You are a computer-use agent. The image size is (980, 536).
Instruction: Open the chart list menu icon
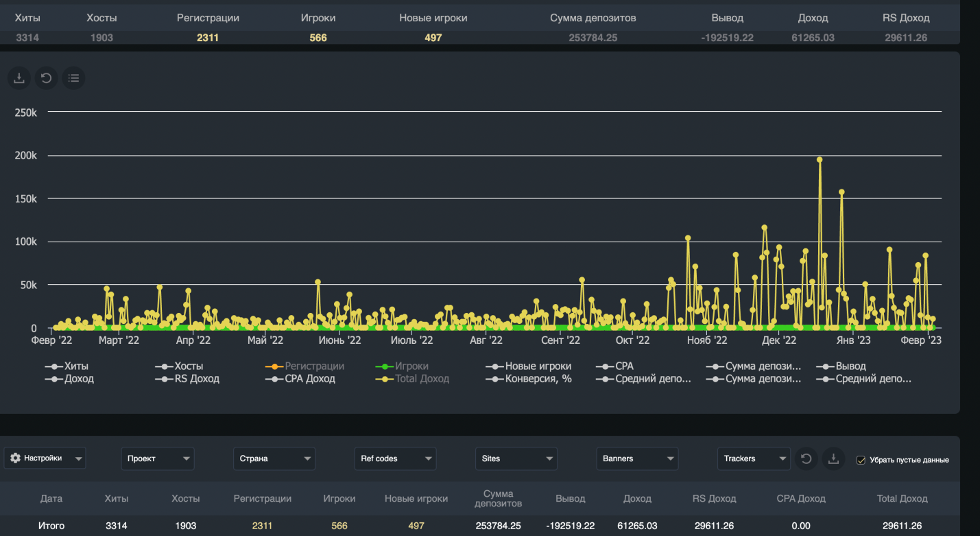[x=73, y=78]
